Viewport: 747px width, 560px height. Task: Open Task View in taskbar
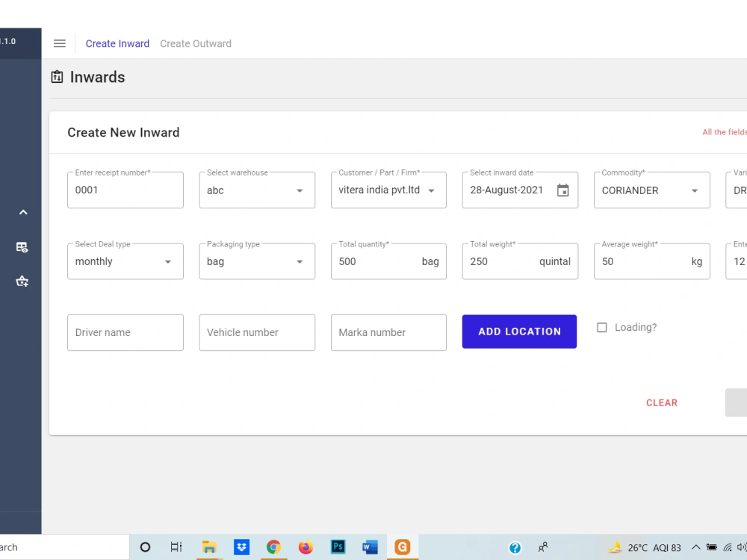tap(176, 547)
